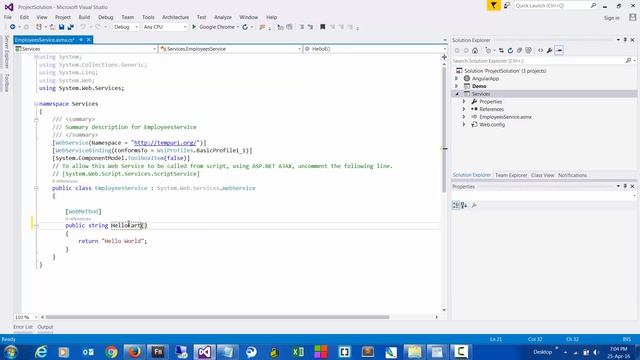Open Excel from taskbar
Screen dimensions: 640x360
point(298,351)
